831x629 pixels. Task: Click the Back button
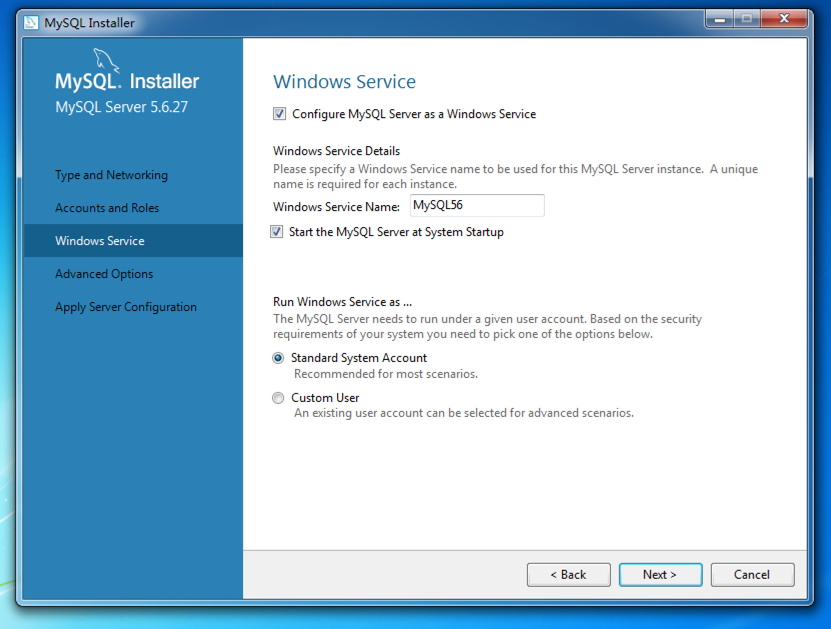[569, 574]
